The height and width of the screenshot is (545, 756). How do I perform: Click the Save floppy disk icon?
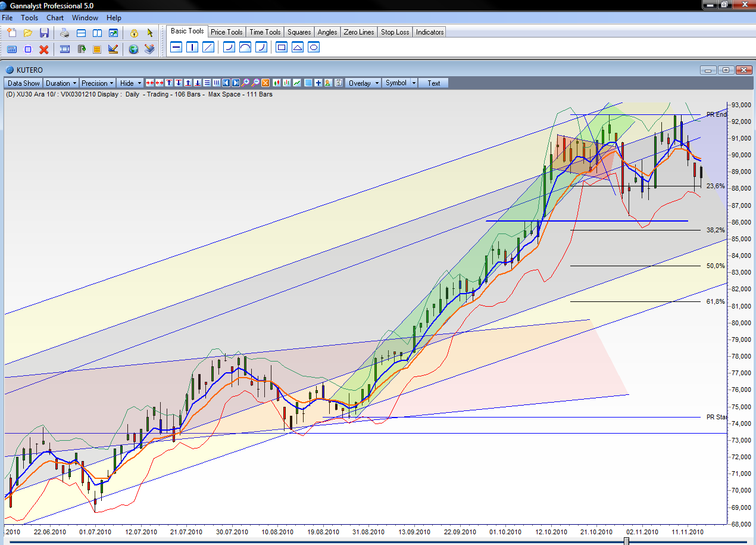click(x=44, y=33)
